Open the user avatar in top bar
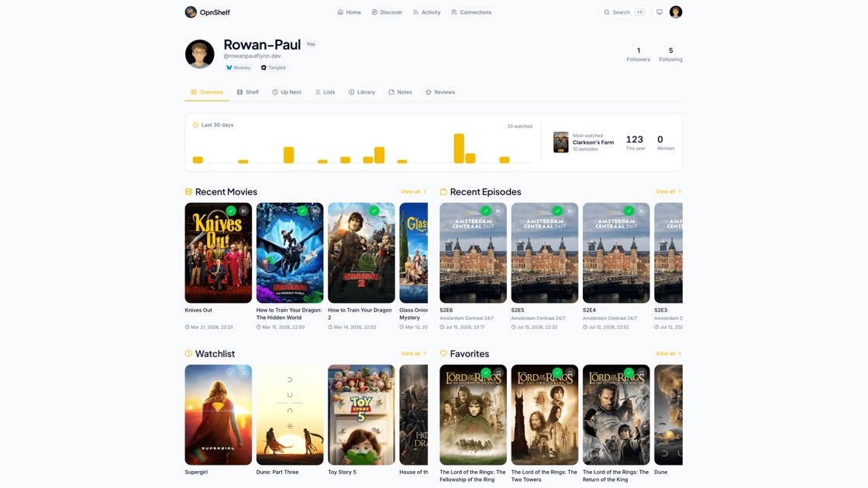 pos(675,12)
